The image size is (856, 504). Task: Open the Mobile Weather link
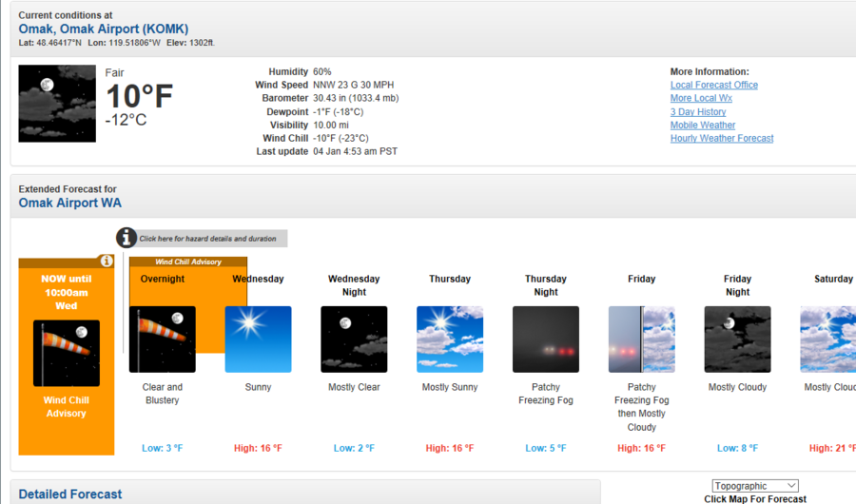coord(703,126)
